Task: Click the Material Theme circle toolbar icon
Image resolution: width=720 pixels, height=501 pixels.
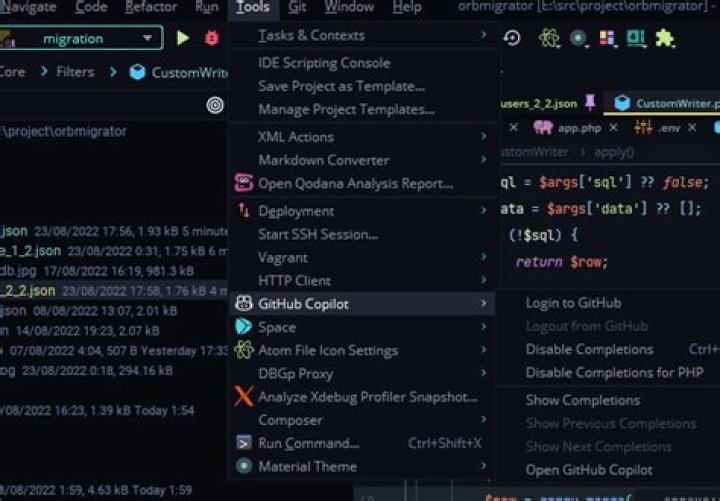Action: (x=578, y=38)
